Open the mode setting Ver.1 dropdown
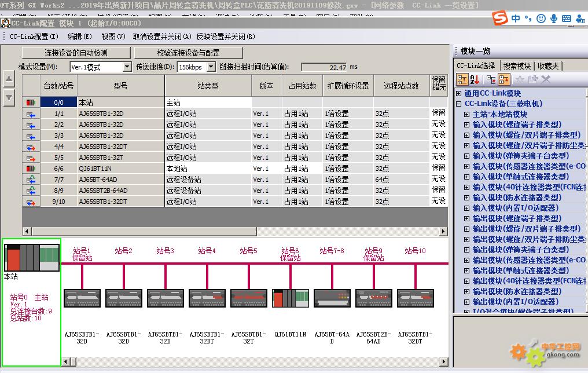 [127, 67]
